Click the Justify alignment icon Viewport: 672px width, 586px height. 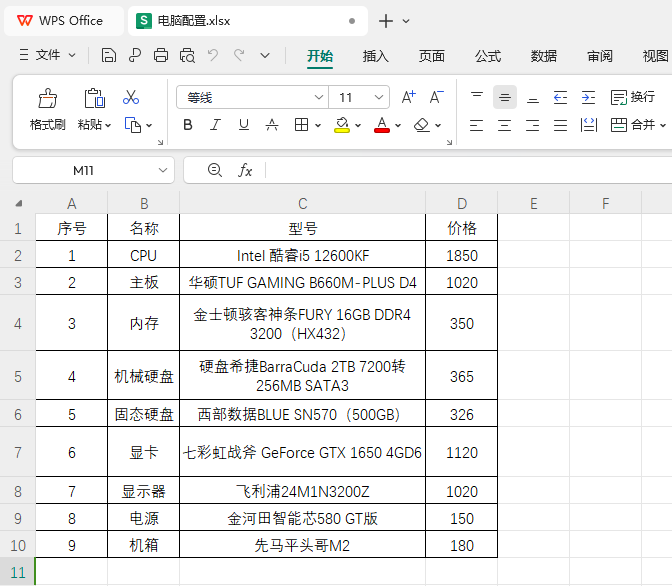click(x=560, y=125)
